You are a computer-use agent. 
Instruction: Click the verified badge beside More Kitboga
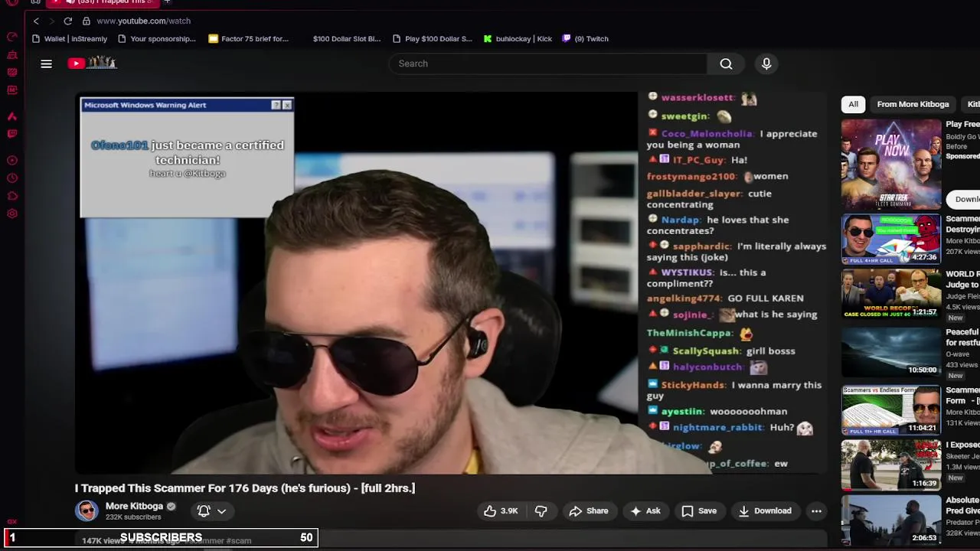click(171, 507)
